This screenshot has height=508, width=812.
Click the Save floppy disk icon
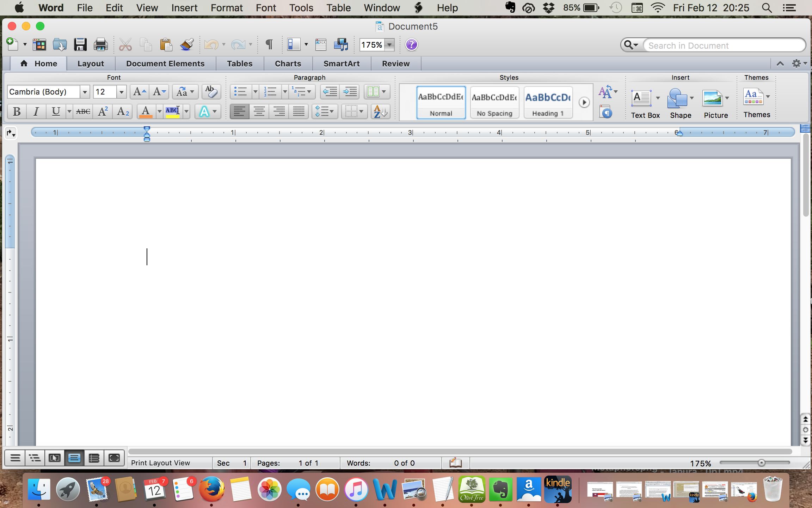click(x=80, y=45)
